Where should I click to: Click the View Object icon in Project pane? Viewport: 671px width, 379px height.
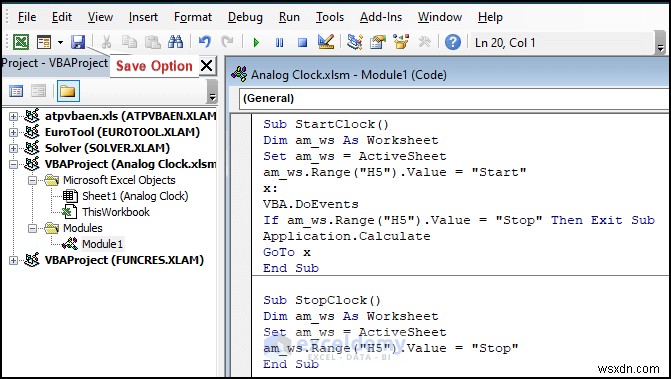(x=39, y=91)
